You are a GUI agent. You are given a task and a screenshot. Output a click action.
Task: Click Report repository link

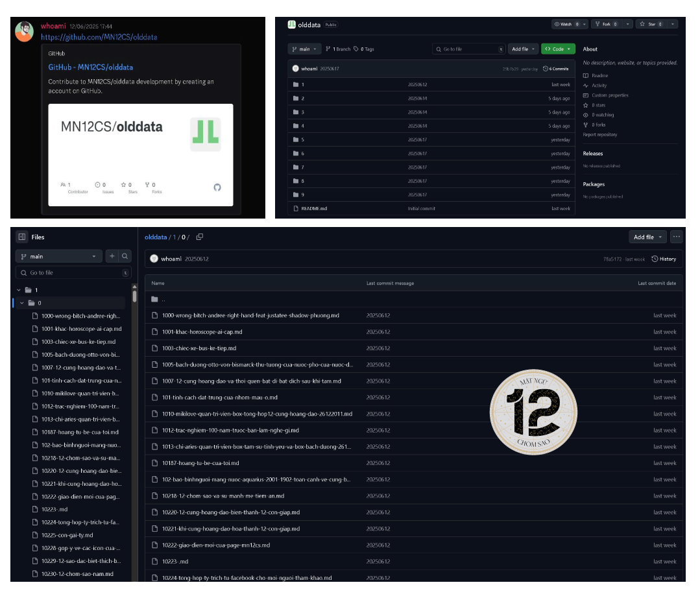[x=600, y=134]
